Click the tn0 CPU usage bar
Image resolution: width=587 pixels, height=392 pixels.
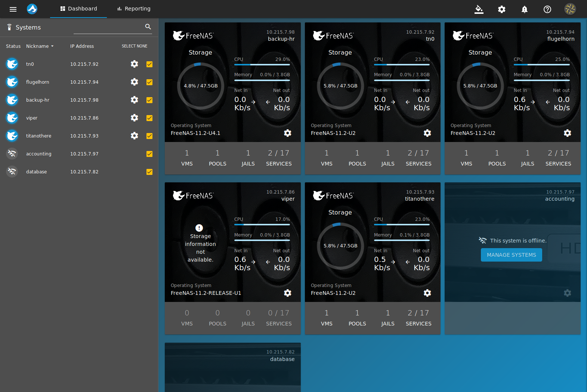pyautogui.click(x=402, y=65)
